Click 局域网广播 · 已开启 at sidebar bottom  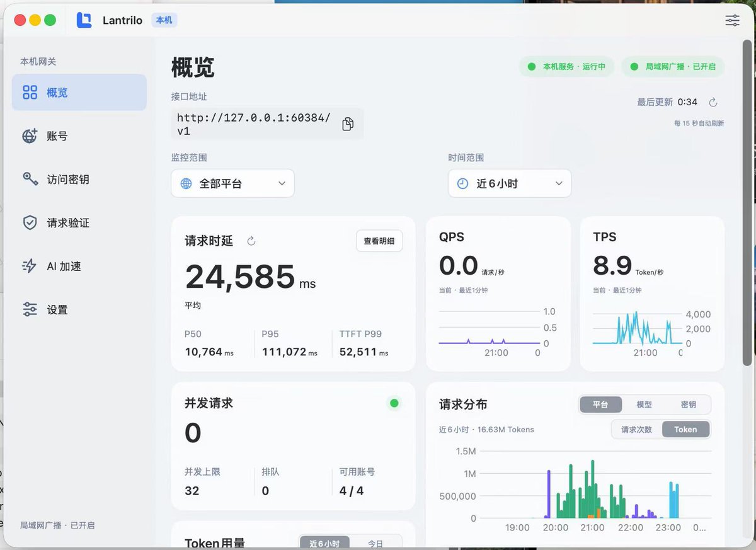click(x=57, y=525)
